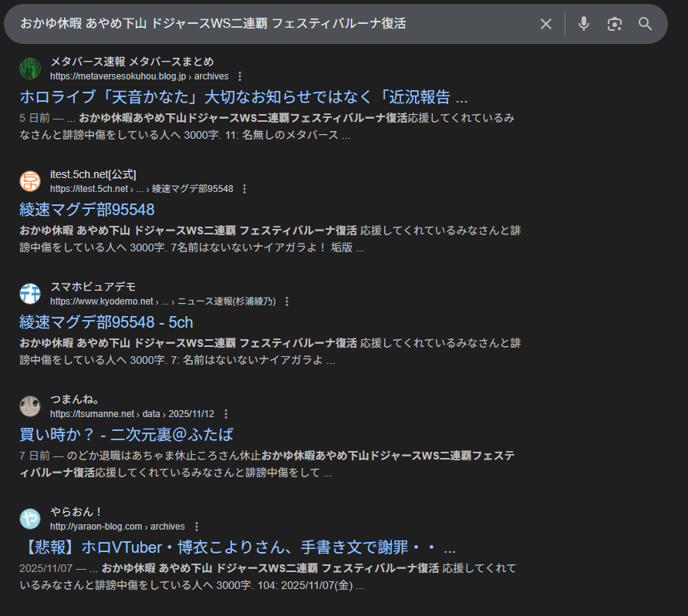688x616 pixels.
Task: Open search by image camera icon
Action: click(x=614, y=24)
